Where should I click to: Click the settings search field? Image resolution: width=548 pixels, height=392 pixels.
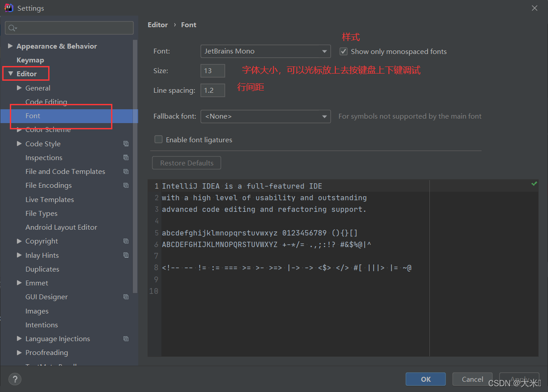pyautogui.click(x=69, y=28)
